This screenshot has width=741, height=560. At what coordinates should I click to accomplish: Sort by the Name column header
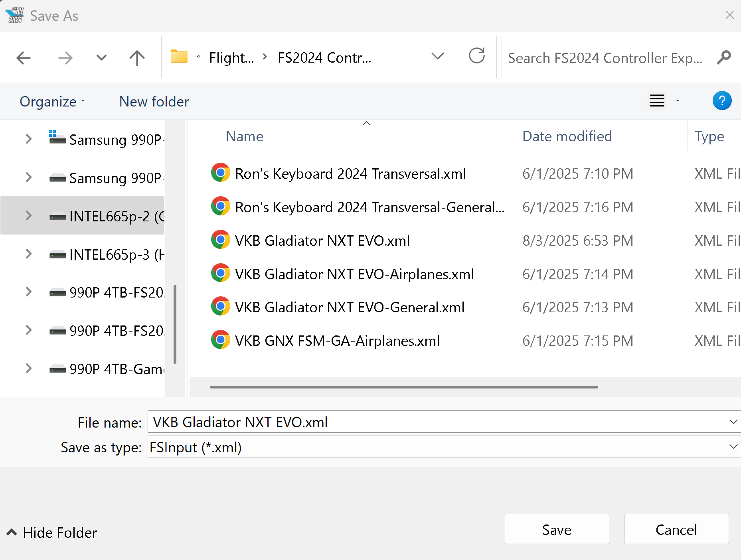tap(245, 136)
